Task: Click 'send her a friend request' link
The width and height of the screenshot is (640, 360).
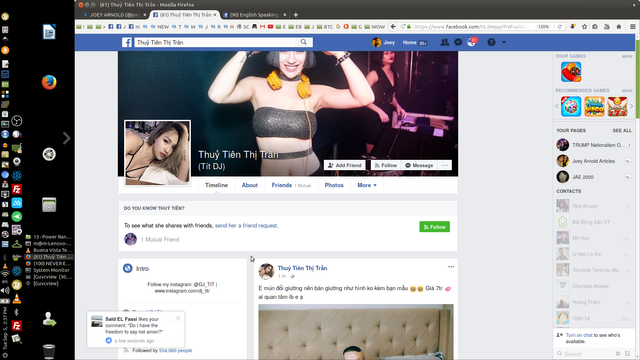Action: pyautogui.click(x=246, y=225)
